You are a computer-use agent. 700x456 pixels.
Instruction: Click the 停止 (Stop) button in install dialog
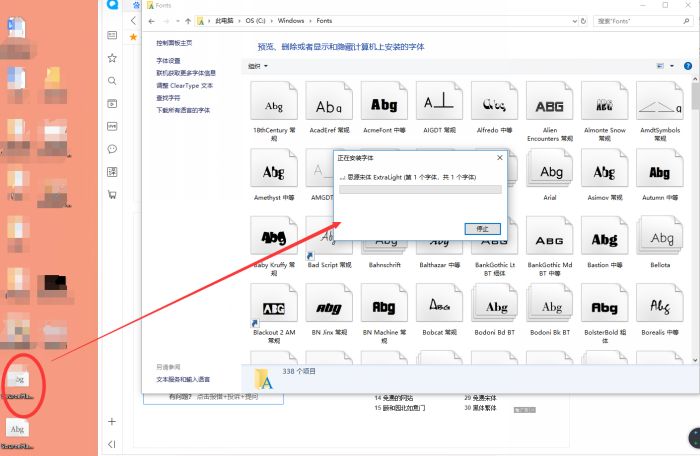point(483,229)
